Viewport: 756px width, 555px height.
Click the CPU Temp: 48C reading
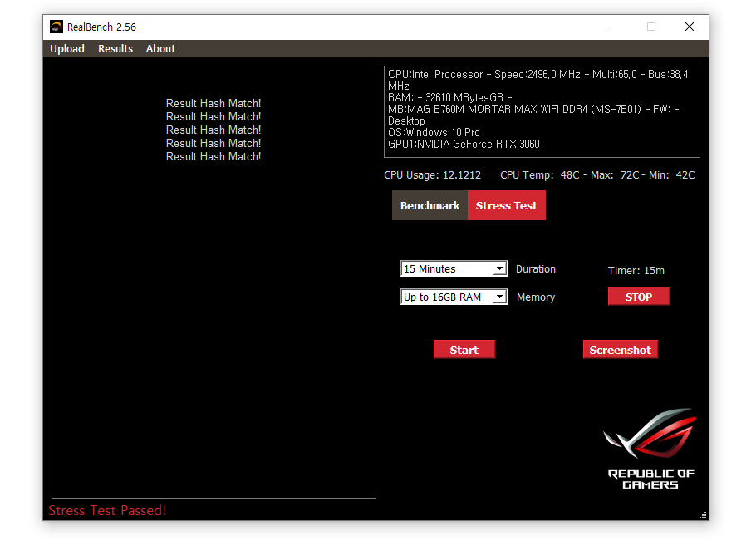(539, 175)
